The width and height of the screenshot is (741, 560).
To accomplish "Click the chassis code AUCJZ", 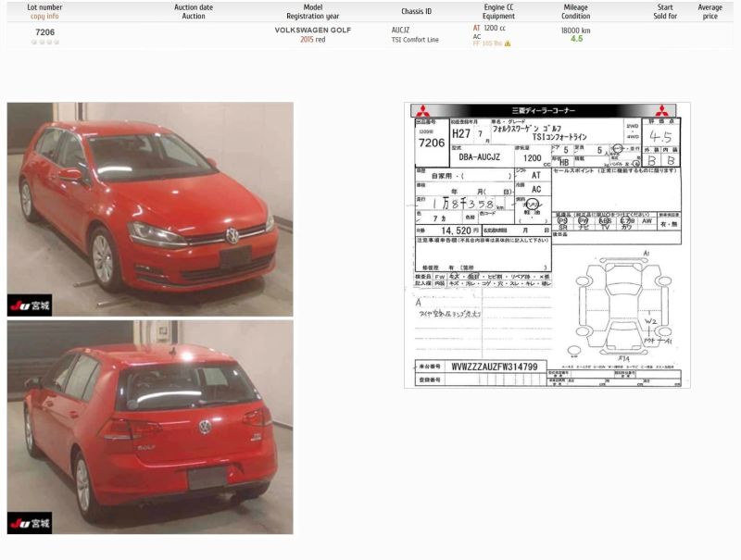I will tap(400, 30).
